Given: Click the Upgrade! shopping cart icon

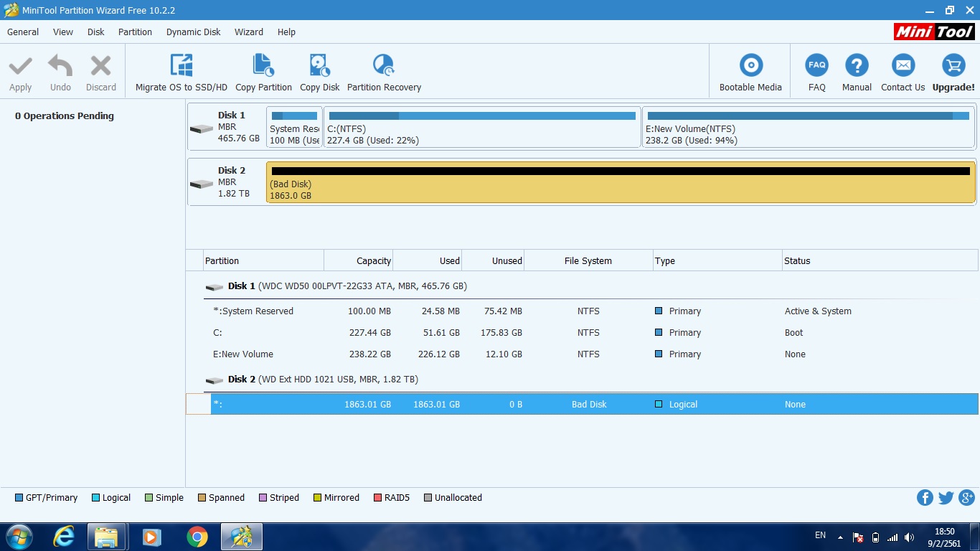Looking at the screenshot, I should coord(953,65).
